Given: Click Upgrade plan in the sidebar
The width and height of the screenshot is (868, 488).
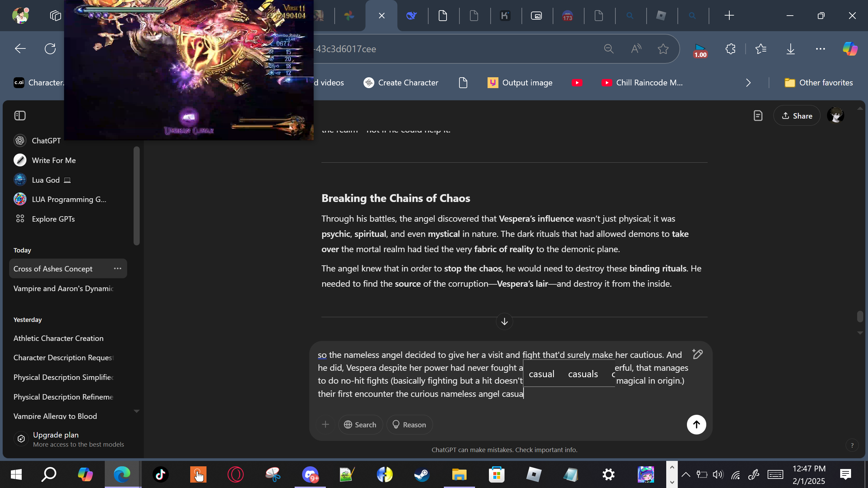Looking at the screenshot, I should pos(56,435).
